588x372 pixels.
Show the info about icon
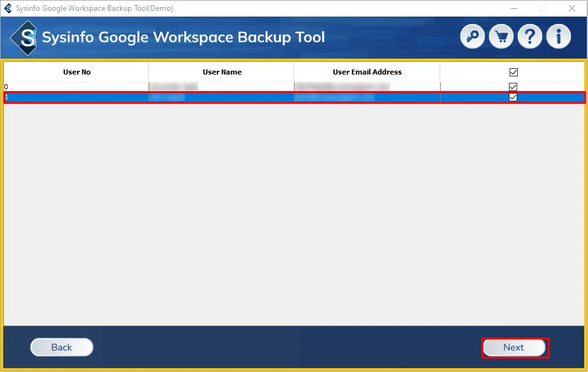pos(559,37)
